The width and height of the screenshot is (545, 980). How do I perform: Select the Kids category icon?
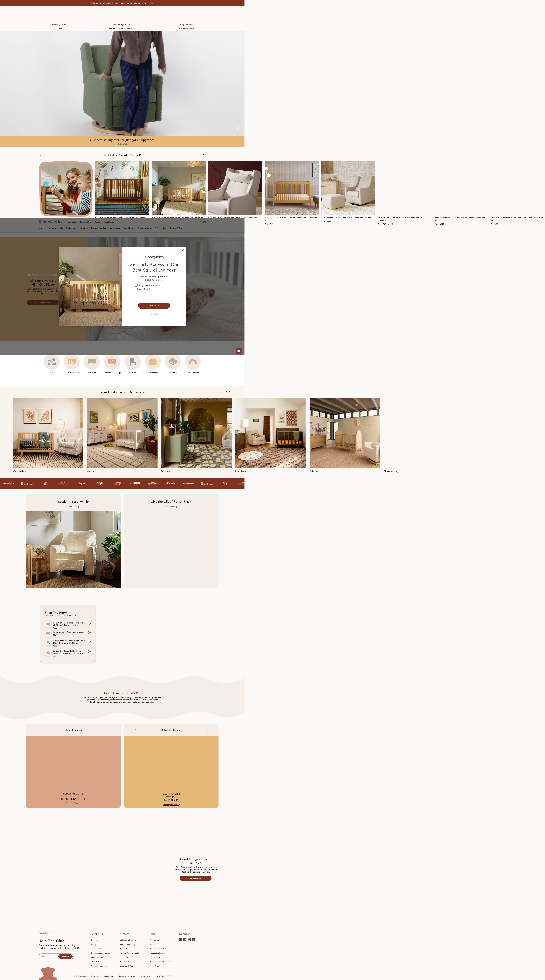(52, 362)
